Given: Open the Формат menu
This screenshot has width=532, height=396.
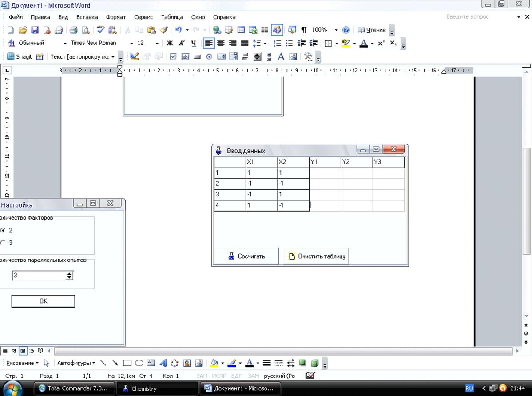Looking at the screenshot, I should [x=116, y=17].
